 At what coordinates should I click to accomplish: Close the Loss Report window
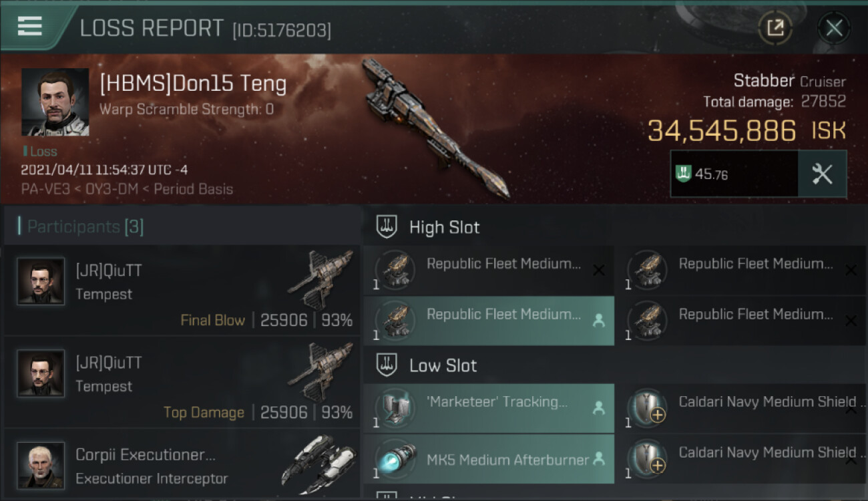coord(834,28)
